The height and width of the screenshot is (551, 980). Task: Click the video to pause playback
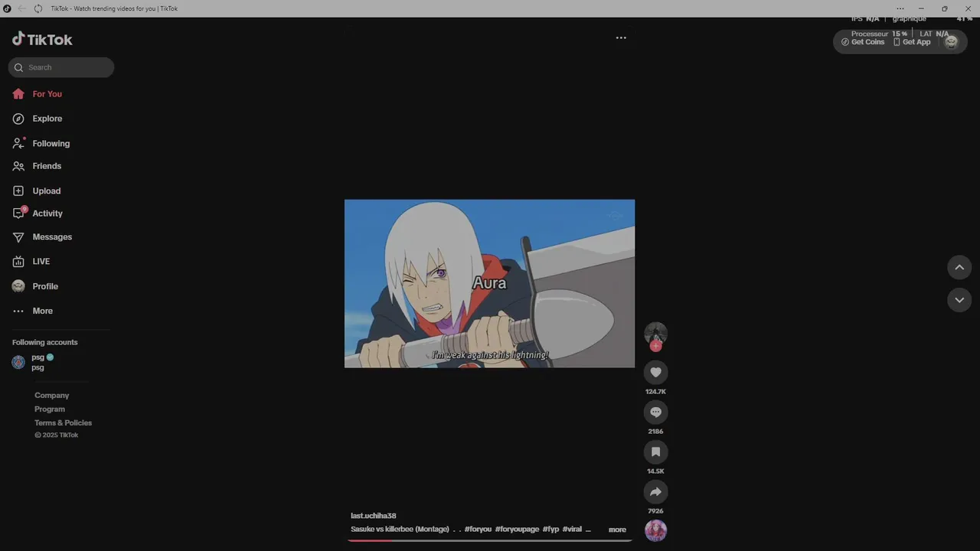click(489, 283)
